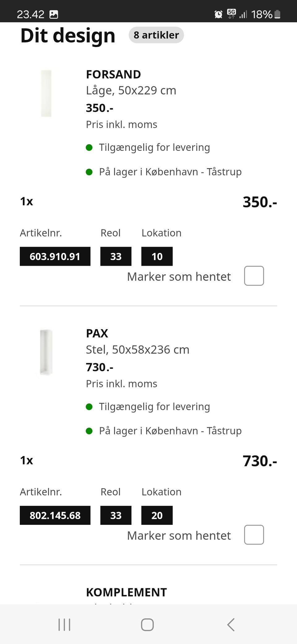Screen dimensions: 297x644
Task: Tap article number 802.145.68
Action: (x=55, y=515)
